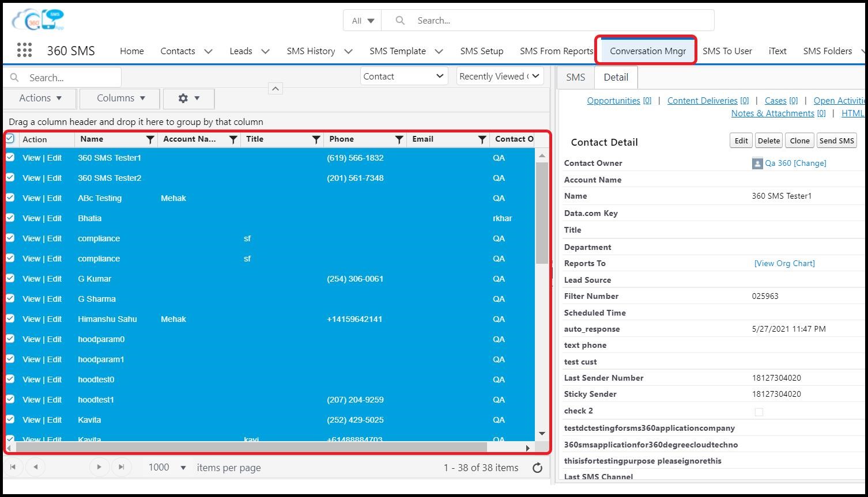
Task: Click the Delete button in Contact Detail
Action: point(769,141)
